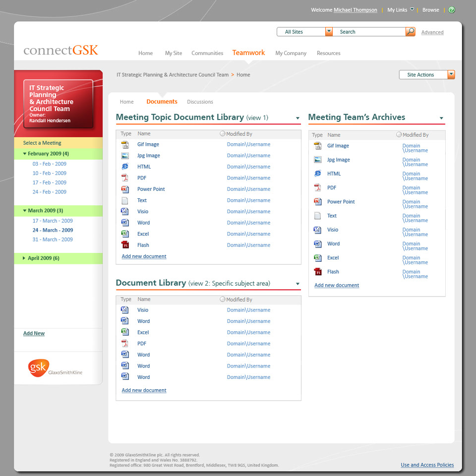Screen dimensions: 476x476
Task: Click Text icon in Meeting Team's Archives
Action: [317, 216]
